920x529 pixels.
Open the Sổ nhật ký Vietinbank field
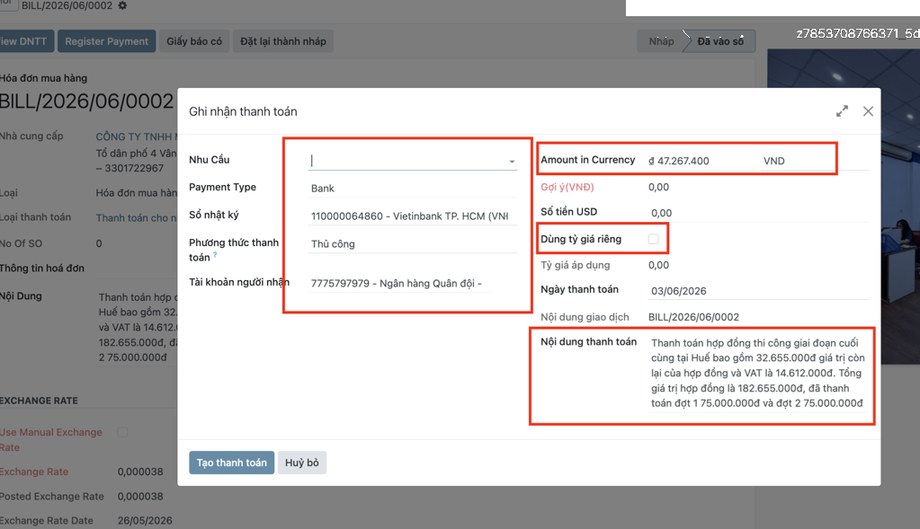pos(412,216)
